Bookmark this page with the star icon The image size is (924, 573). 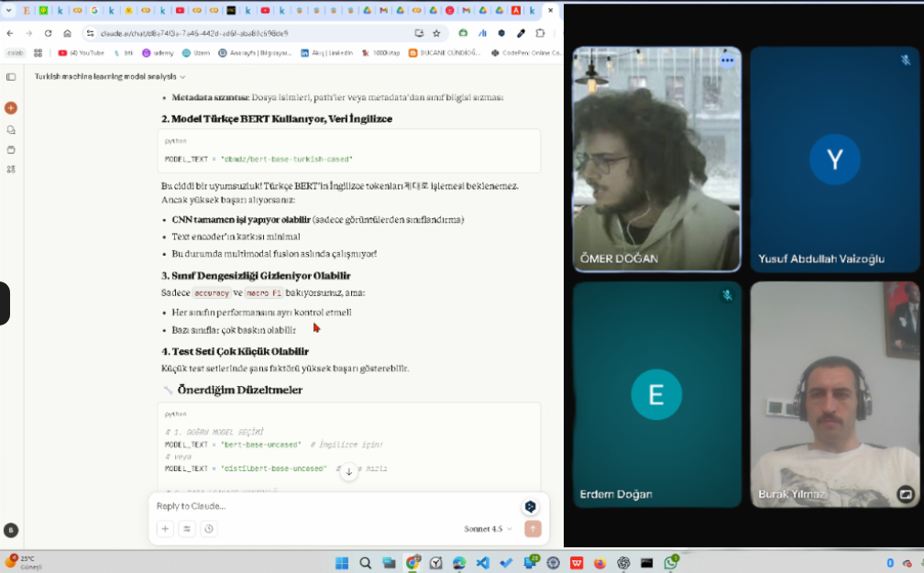[436, 33]
